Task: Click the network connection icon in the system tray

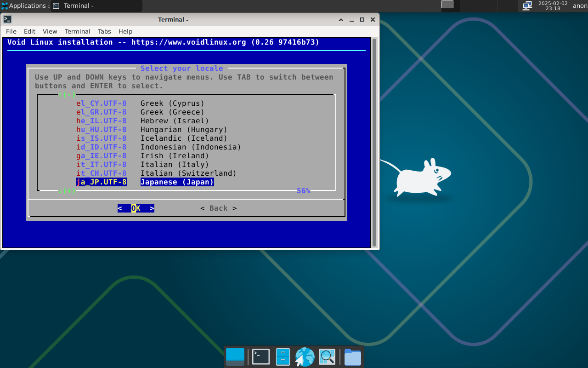Action: click(527, 6)
